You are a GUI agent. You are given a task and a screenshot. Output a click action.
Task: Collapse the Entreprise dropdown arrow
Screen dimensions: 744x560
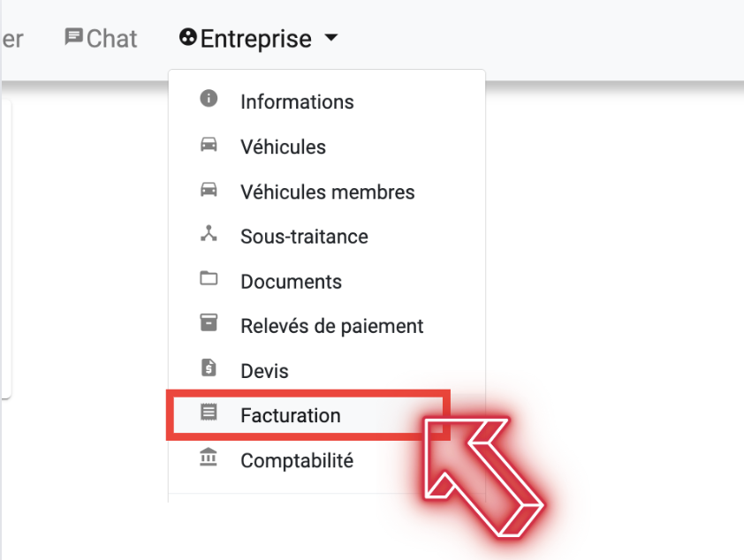(x=331, y=37)
